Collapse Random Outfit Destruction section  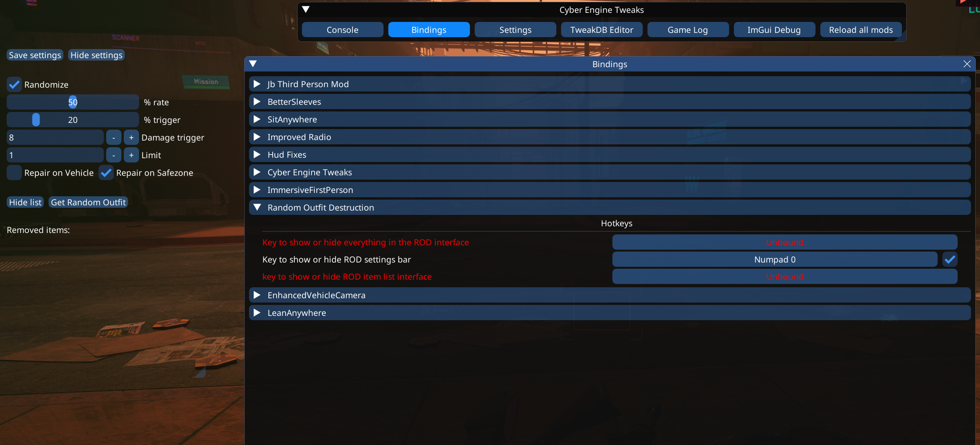click(x=610, y=208)
